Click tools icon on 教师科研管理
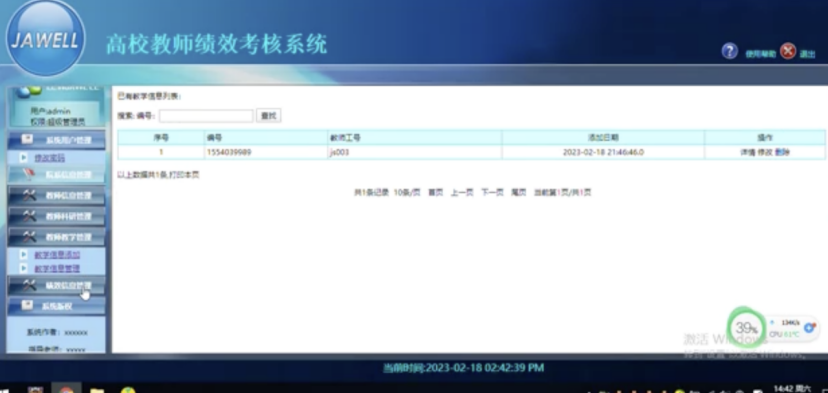This screenshot has height=393, width=828. click(x=30, y=216)
